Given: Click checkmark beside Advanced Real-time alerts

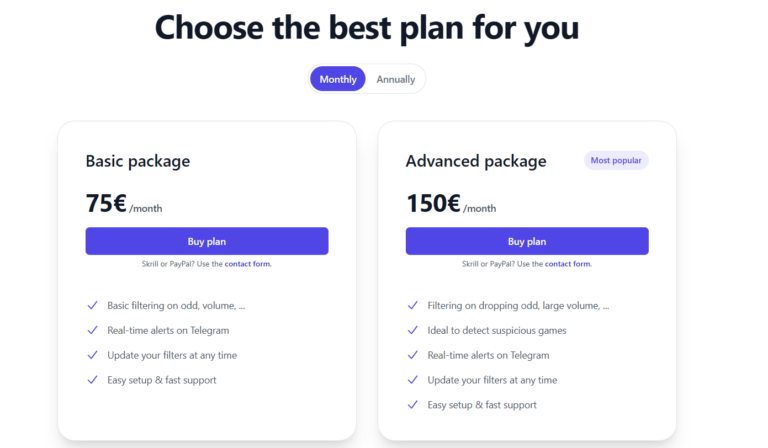Looking at the screenshot, I should pos(412,355).
